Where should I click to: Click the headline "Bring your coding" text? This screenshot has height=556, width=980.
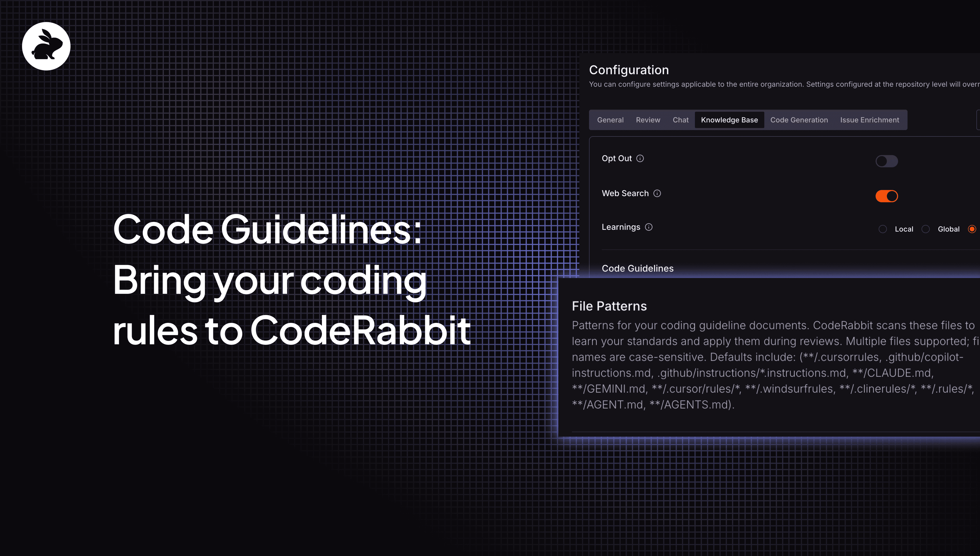(269, 280)
